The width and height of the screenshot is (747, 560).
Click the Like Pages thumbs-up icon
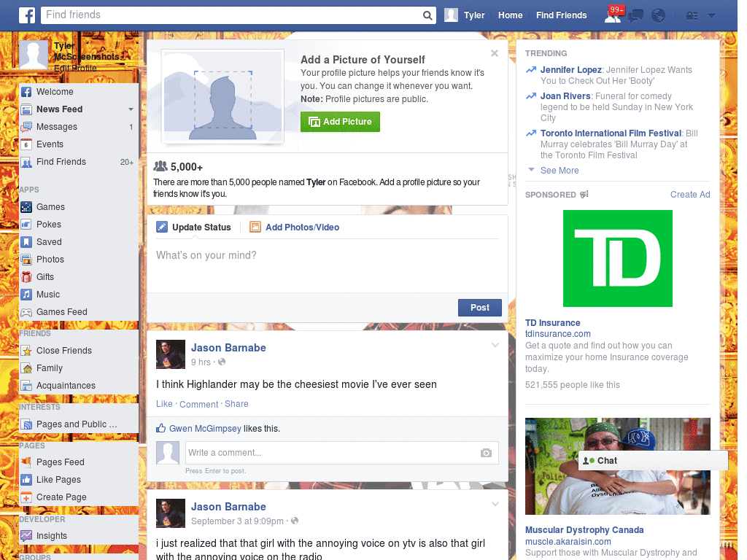click(26, 480)
